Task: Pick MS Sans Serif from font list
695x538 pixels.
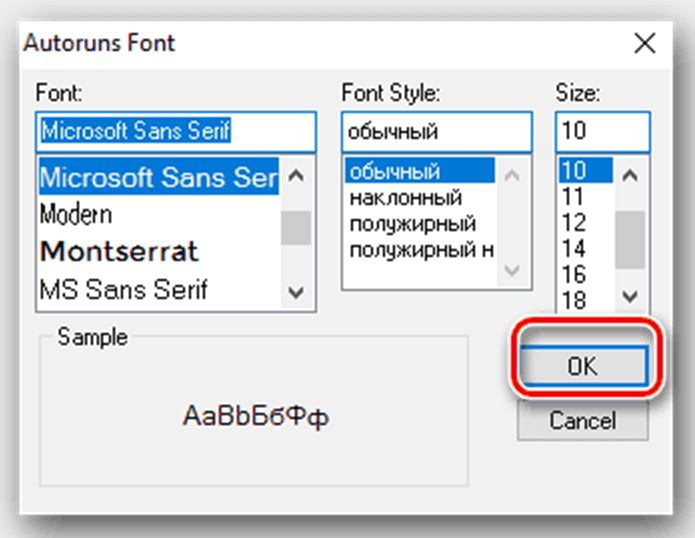Action: click(123, 289)
